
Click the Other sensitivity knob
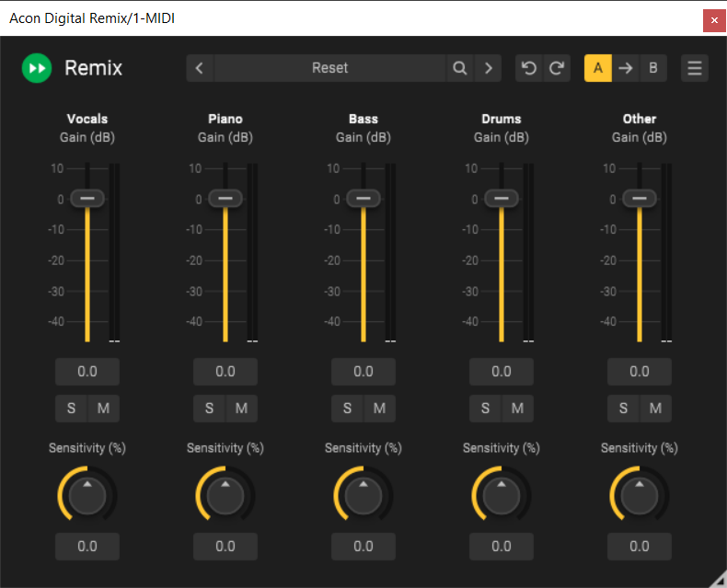click(639, 495)
